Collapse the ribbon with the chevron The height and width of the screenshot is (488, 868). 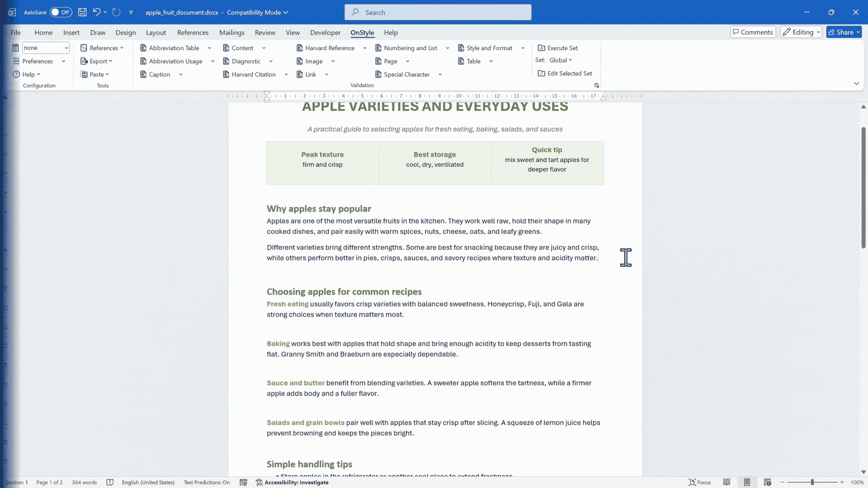856,84
